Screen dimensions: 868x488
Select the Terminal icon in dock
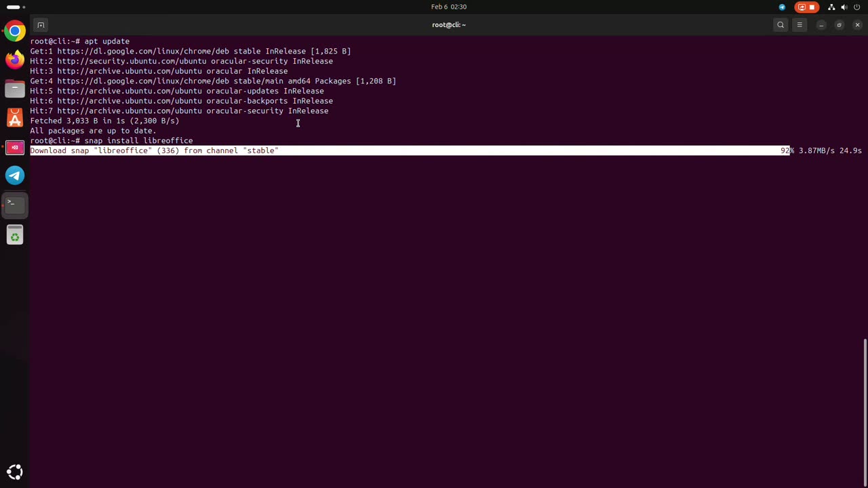pyautogui.click(x=15, y=205)
